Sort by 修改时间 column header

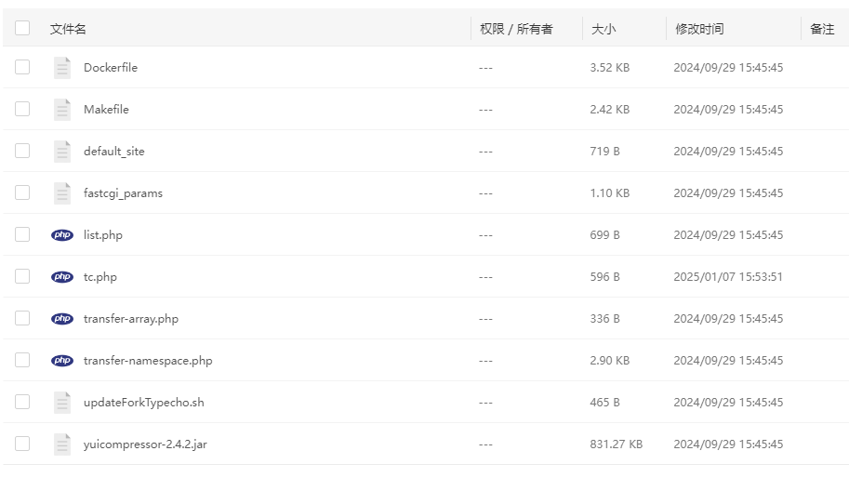tap(699, 29)
